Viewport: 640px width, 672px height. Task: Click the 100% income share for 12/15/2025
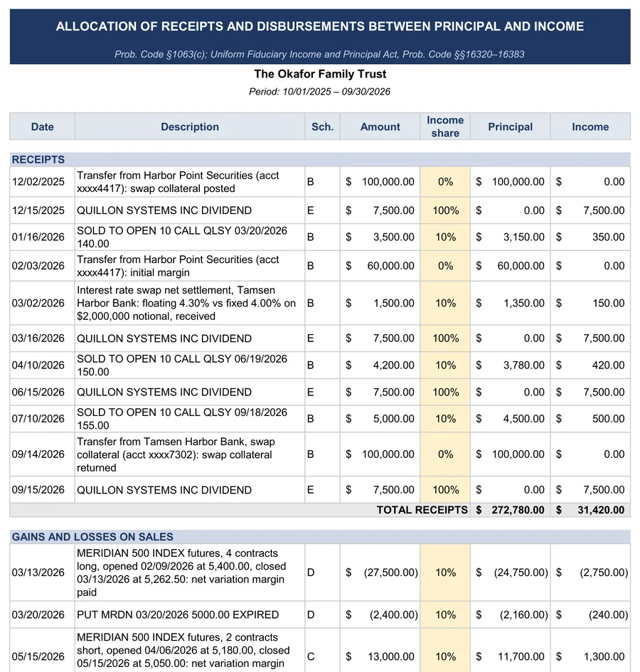pos(445,210)
